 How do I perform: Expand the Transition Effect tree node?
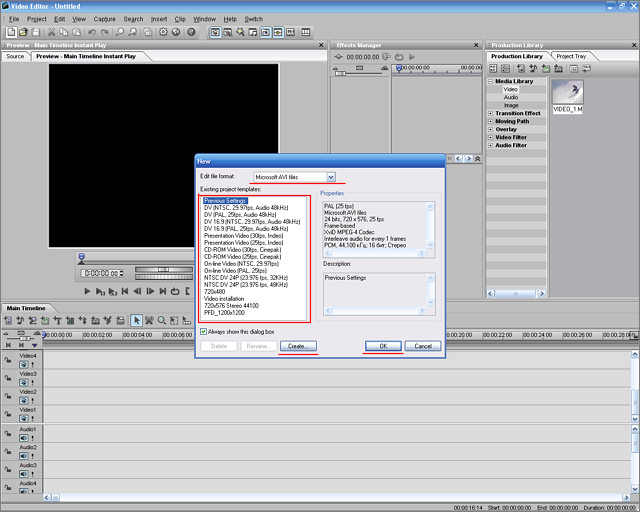pos(491,113)
